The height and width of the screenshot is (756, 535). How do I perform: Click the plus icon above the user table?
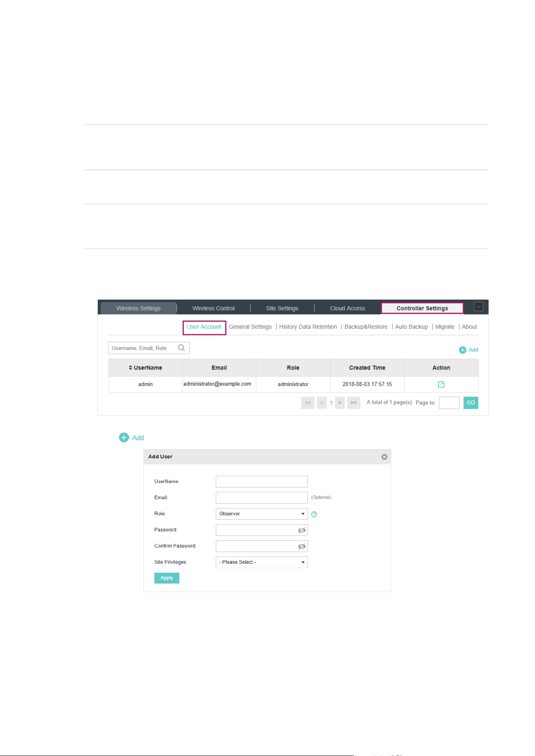click(463, 350)
